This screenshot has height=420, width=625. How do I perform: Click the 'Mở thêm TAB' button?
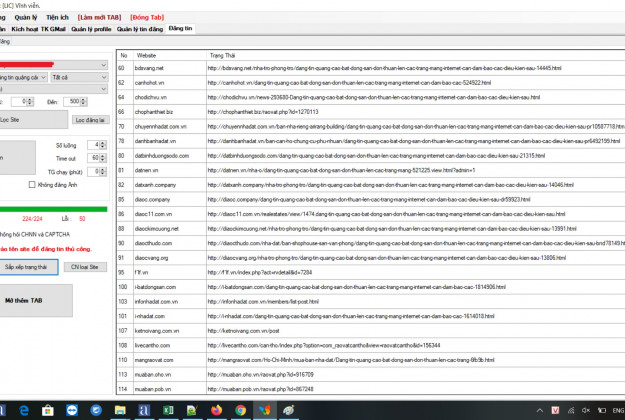[x=36, y=300]
